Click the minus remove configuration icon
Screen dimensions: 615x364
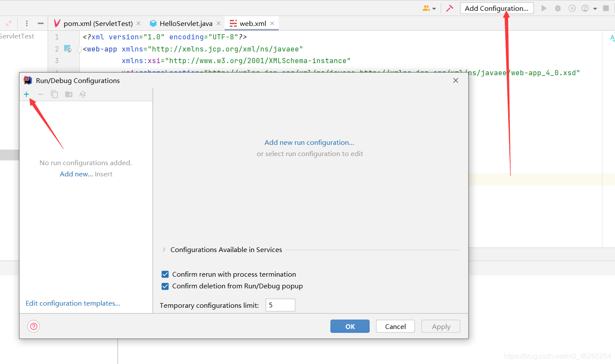coord(41,94)
